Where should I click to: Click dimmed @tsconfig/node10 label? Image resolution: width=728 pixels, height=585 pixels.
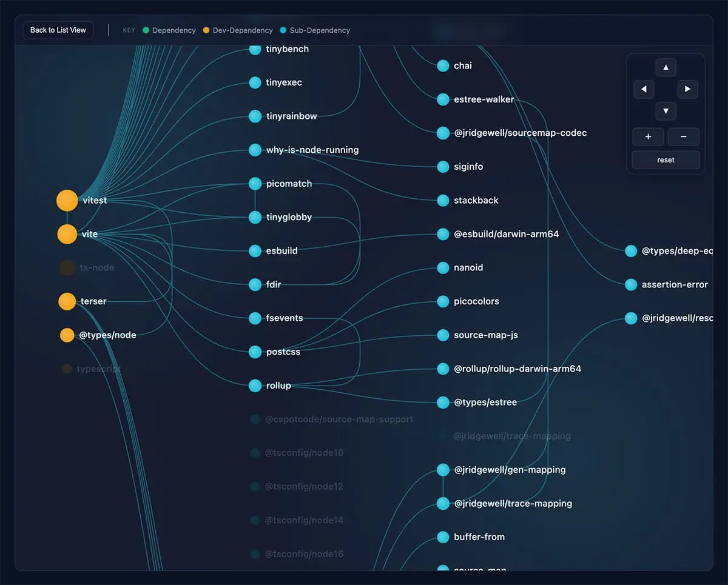click(x=305, y=453)
